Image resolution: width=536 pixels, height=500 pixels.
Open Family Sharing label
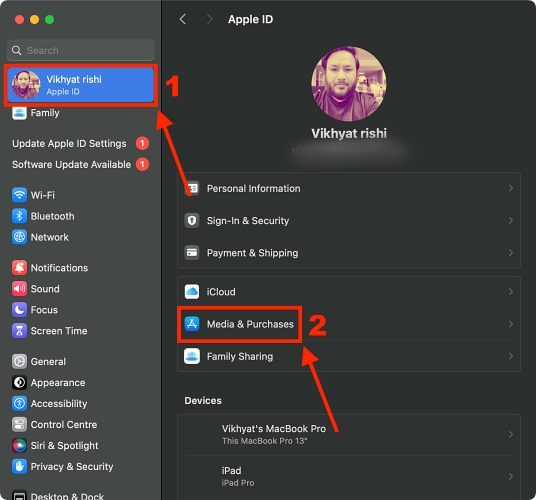pos(240,356)
